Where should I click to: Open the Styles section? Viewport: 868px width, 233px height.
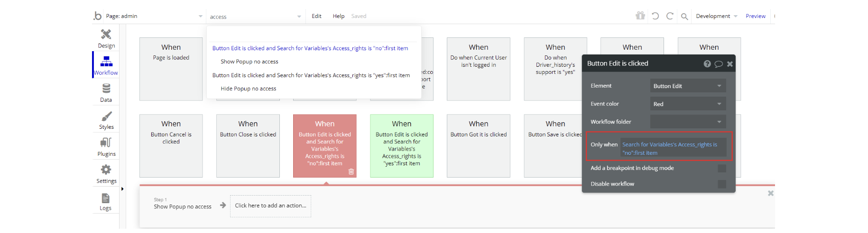(106, 120)
